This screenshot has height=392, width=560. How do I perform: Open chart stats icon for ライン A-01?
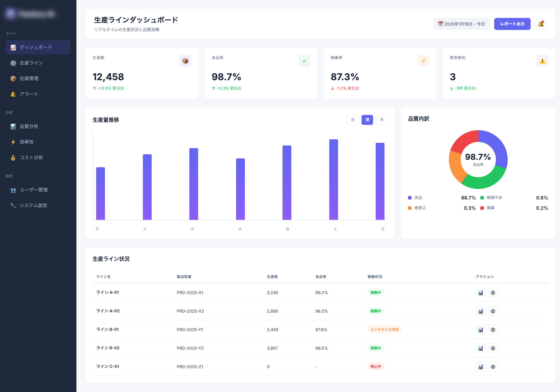[481, 292]
